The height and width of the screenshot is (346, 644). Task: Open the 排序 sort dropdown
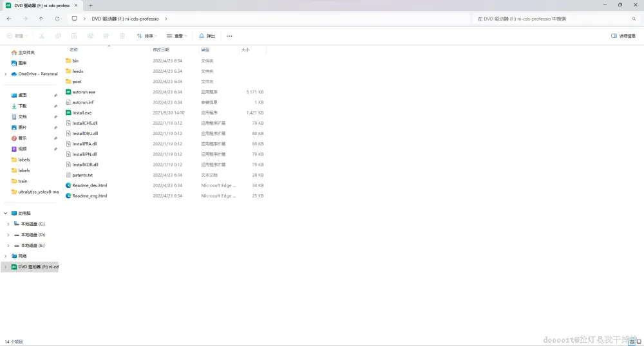[147, 36]
